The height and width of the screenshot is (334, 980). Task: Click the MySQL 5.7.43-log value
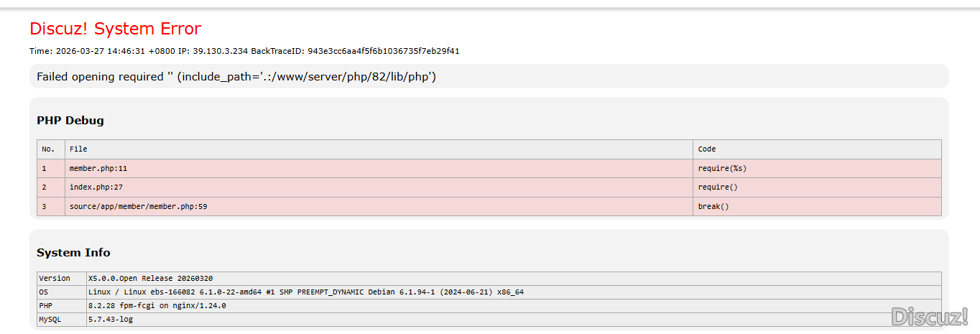point(111,319)
